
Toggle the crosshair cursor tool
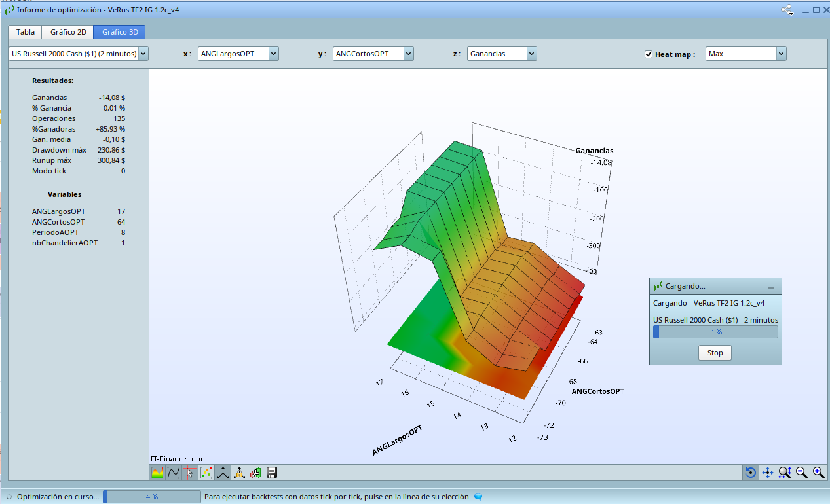[190, 472]
